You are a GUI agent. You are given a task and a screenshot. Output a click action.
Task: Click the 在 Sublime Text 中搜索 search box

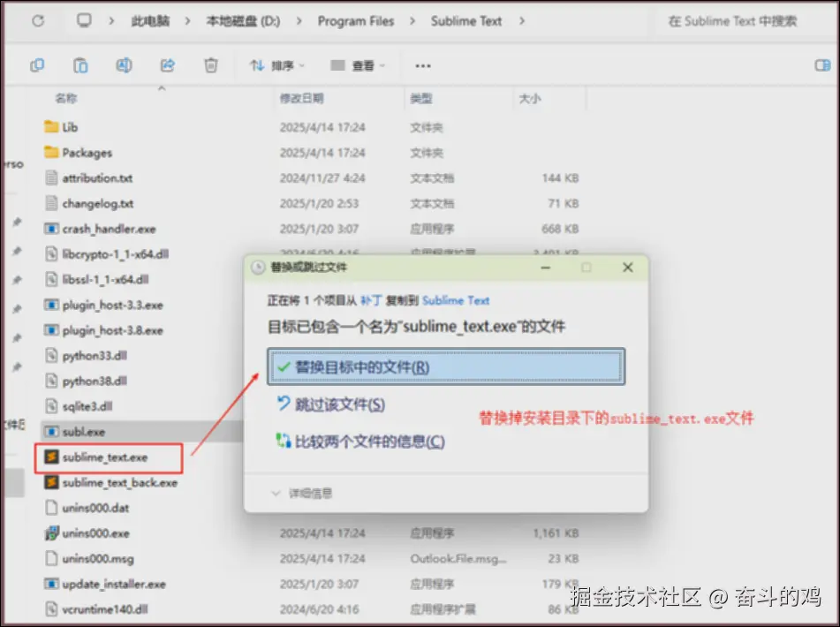click(732, 21)
